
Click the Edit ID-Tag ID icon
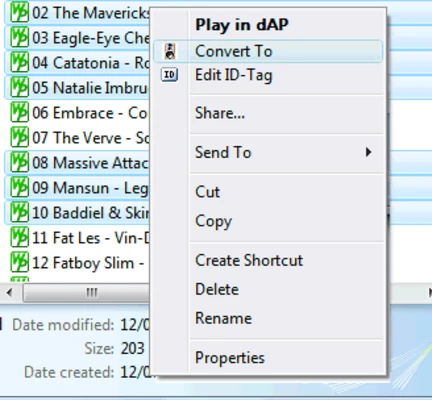pyautogui.click(x=170, y=75)
